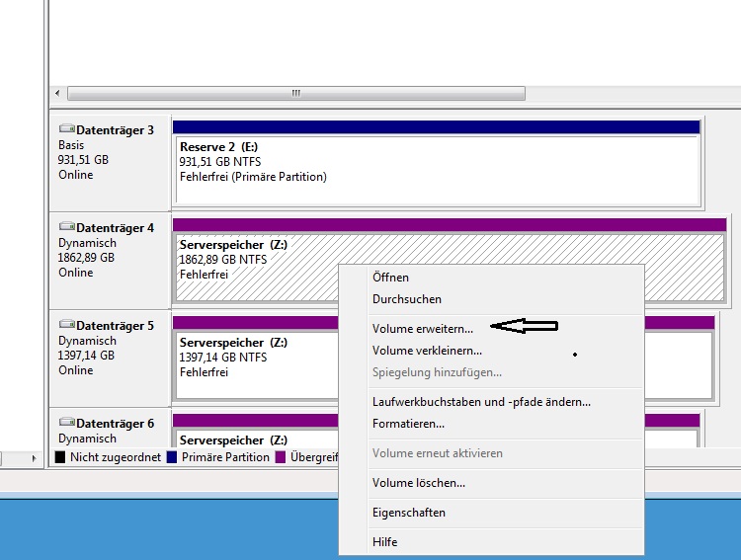This screenshot has height=560, width=741.
Task: Choose Volume löschen... menu entry
Action: (418, 483)
